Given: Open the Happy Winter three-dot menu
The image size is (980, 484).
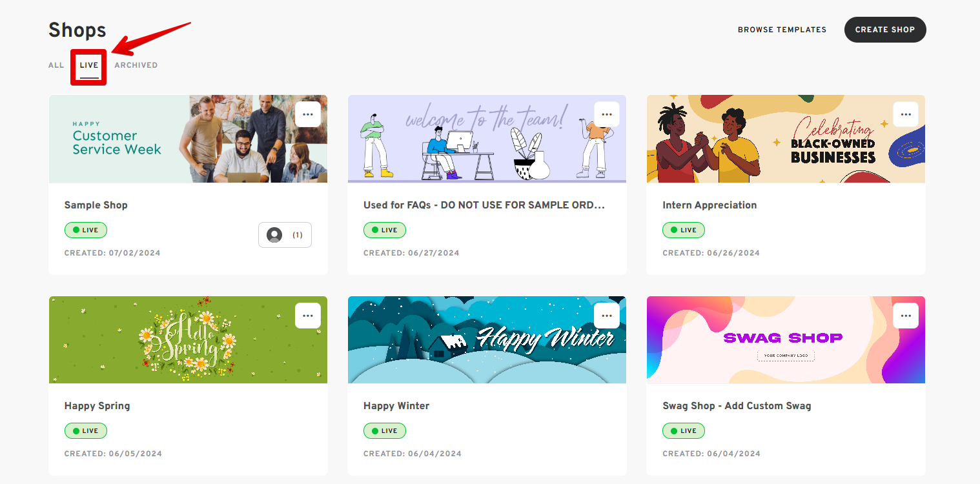Looking at the screenshot, I should pyautogui.click(x=607, y=316).
